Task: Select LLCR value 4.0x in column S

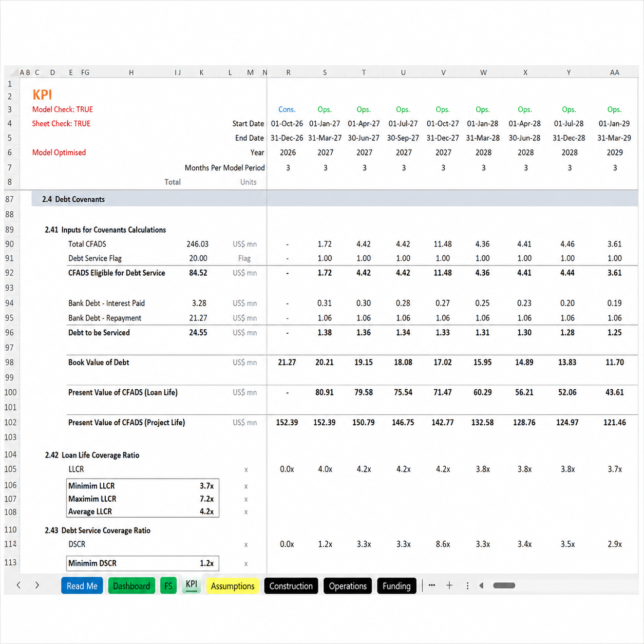Action: [x=325, y=469]
